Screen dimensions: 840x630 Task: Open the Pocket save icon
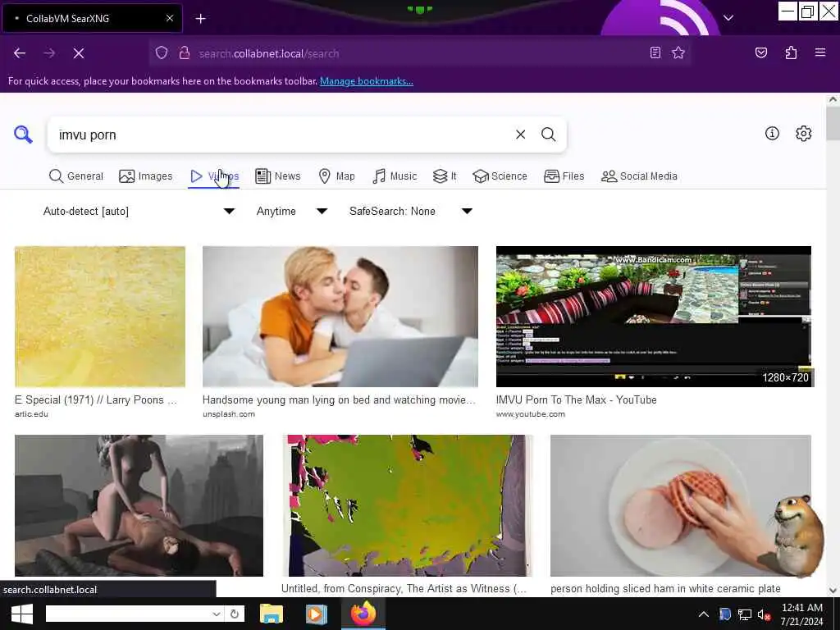point(760,52)
